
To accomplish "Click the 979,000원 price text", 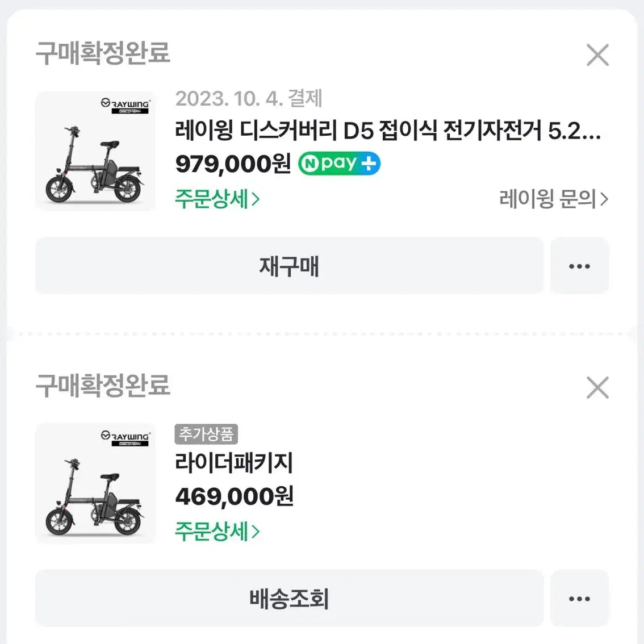I will (x=233, y=164).
